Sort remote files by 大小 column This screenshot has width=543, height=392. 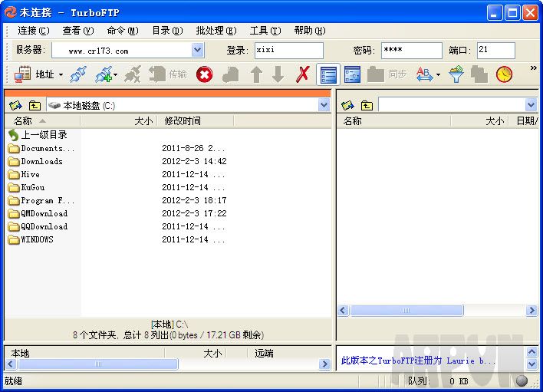479,121
